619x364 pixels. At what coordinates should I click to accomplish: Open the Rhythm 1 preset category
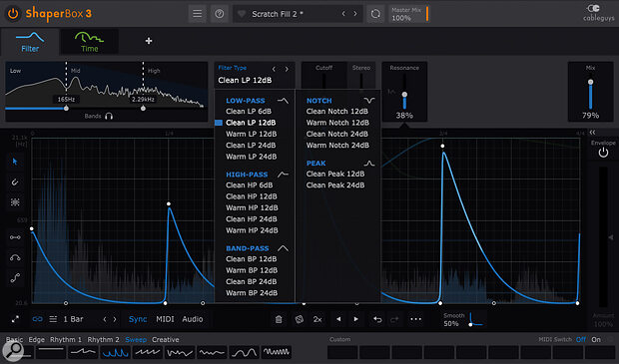[66, 339]
